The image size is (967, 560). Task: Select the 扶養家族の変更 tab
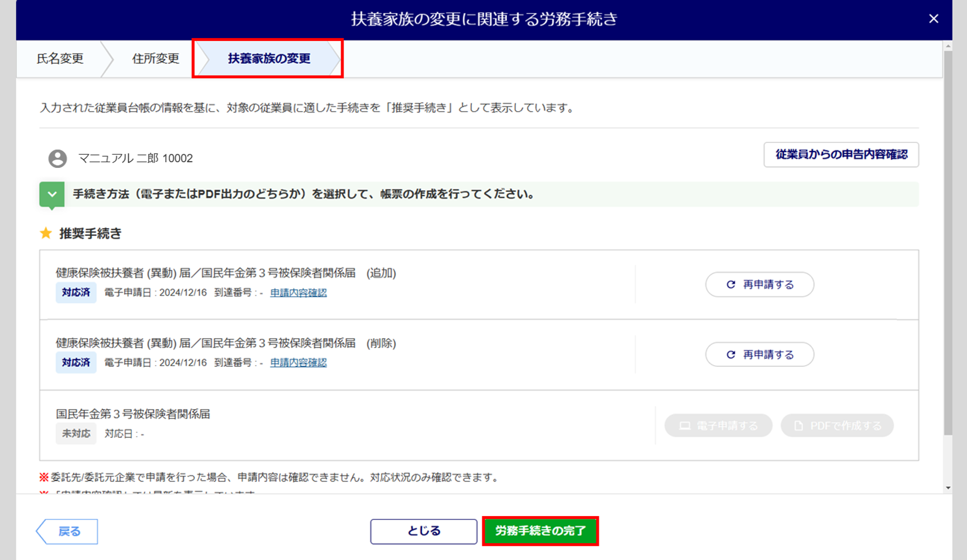269,59
